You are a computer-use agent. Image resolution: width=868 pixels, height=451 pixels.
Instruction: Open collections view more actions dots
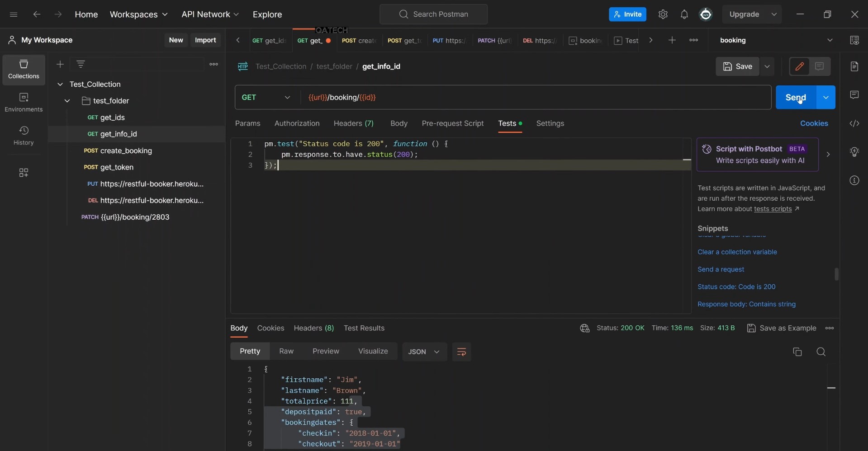coord(213,64)
